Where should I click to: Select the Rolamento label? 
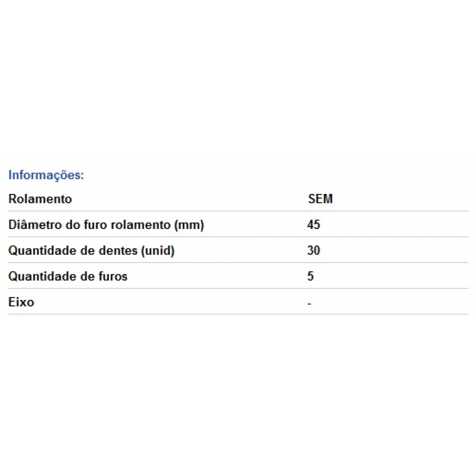coord(40,199)
